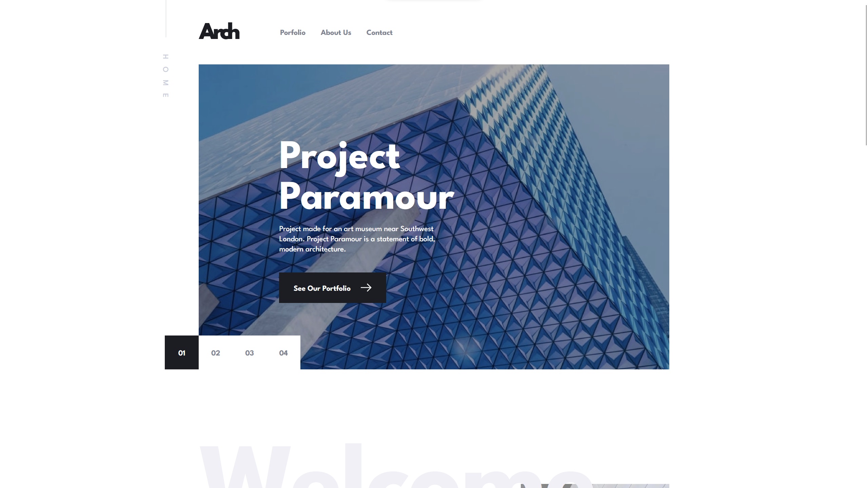This screenshot has width=868, height=488.
Task: Click the arrow icon on portfolio button
Action: click(366, 288)
